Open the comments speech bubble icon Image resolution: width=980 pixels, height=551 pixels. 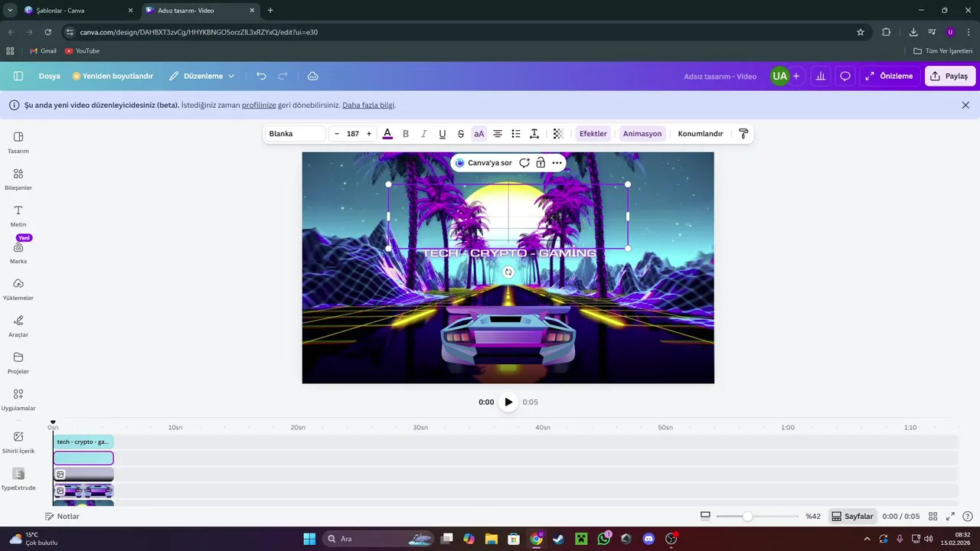click(845, 76)
